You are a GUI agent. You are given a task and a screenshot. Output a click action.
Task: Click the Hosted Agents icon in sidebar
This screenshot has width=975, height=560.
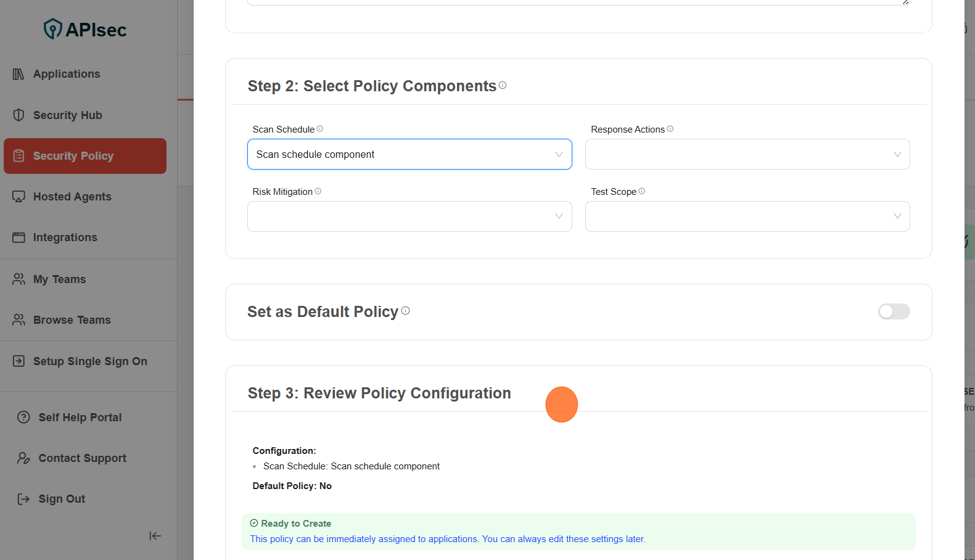[19, 197]
